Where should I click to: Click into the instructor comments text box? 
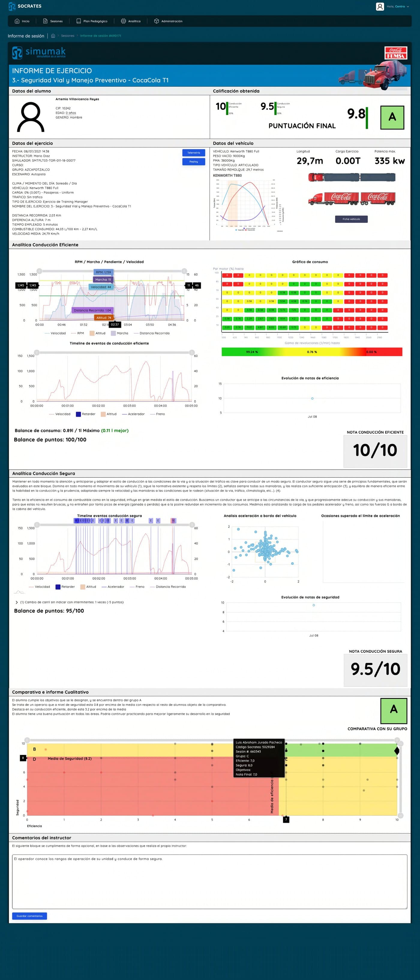[x=209, y=882]
